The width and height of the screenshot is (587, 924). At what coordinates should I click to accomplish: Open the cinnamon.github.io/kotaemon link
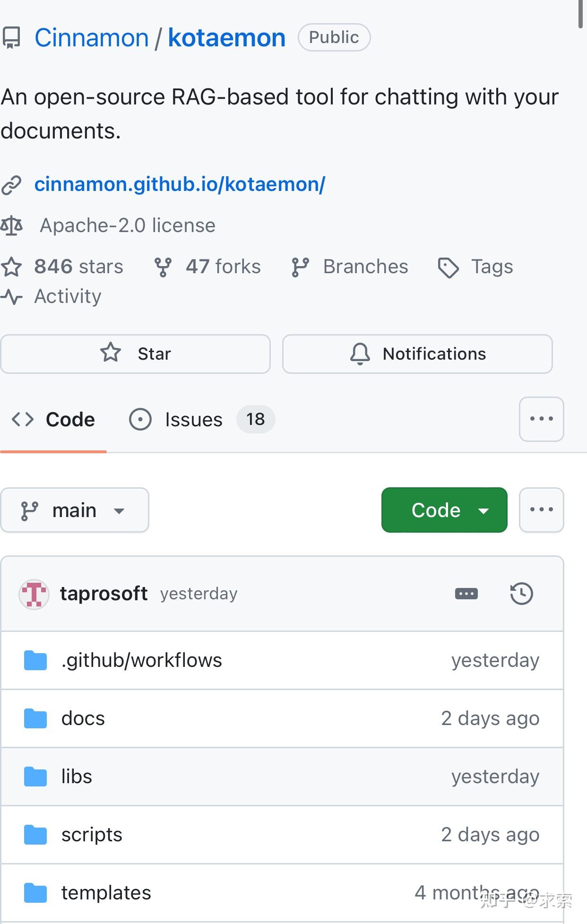tap(180, 184)
